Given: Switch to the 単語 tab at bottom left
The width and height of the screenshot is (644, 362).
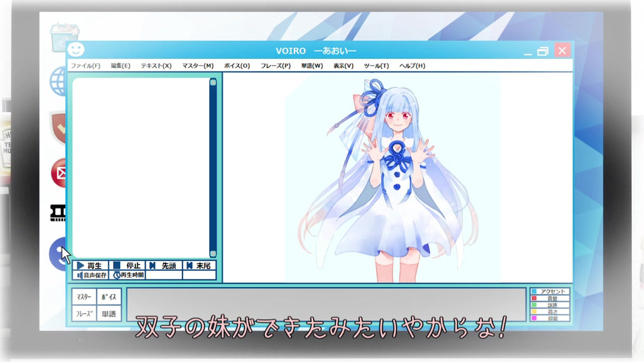Looking at the screenshot, I should pos(109,314).
